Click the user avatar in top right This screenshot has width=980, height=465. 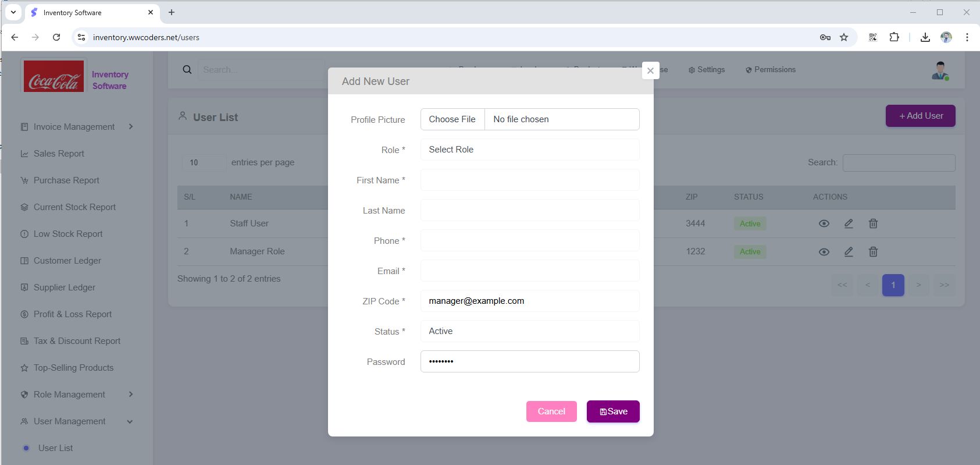[940, 70]
